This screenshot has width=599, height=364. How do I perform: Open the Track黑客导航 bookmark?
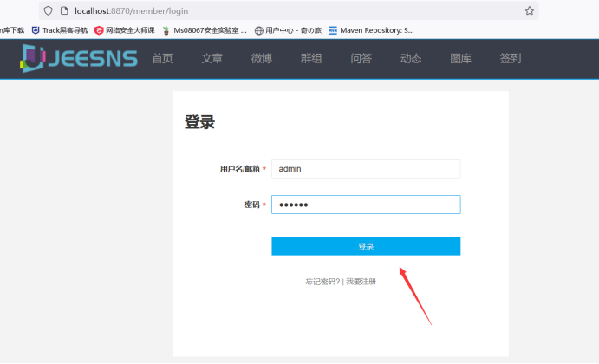[60, 30]
